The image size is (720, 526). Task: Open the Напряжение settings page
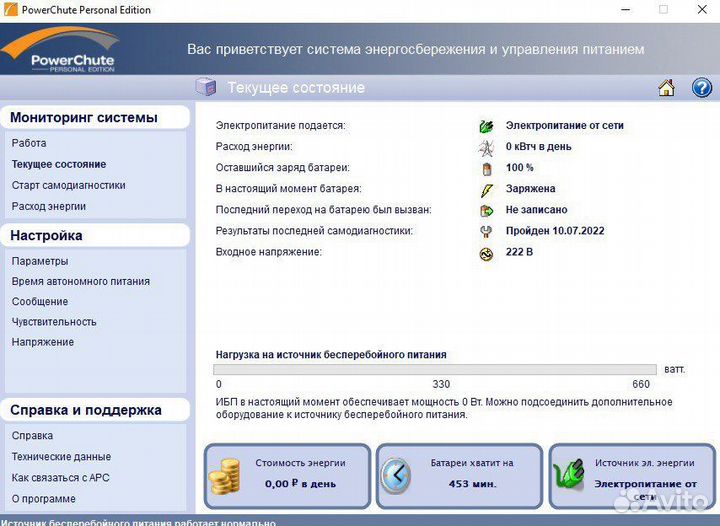tap(43, 342)
